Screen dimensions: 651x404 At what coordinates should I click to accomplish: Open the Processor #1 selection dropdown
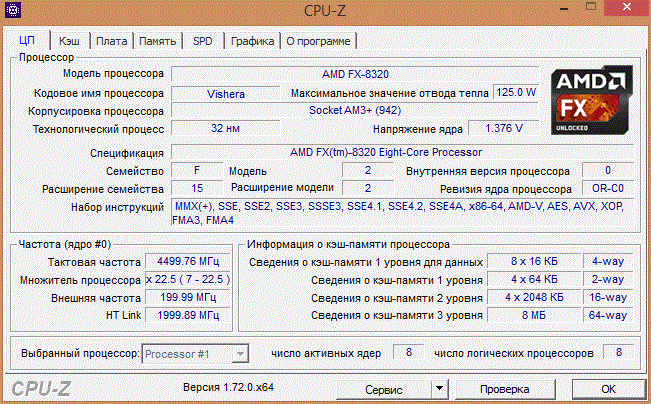point(195,354)
